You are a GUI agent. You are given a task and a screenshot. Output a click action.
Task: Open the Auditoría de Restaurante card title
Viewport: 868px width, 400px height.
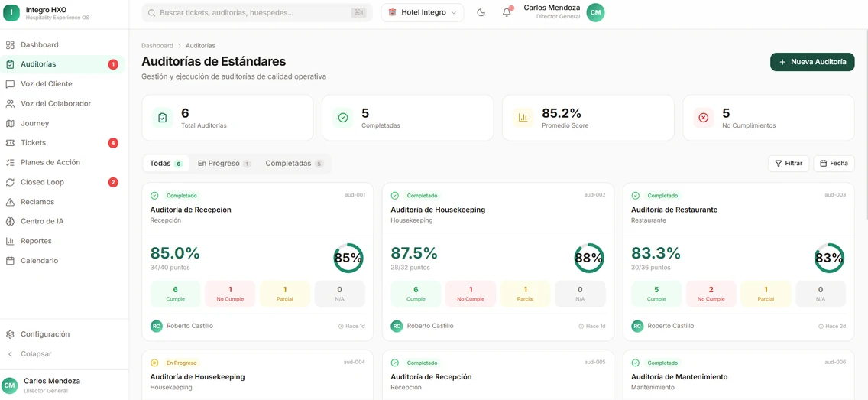[674, 210]
